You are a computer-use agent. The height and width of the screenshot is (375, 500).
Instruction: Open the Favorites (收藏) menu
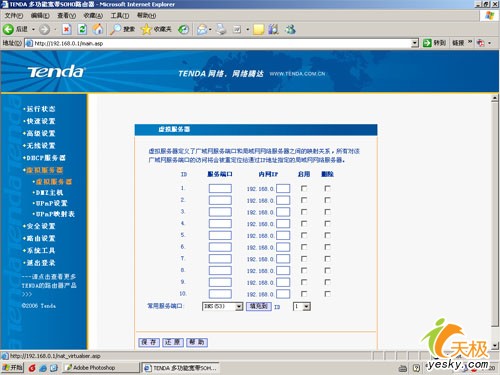pyautogui.click(x=93, y=16)
